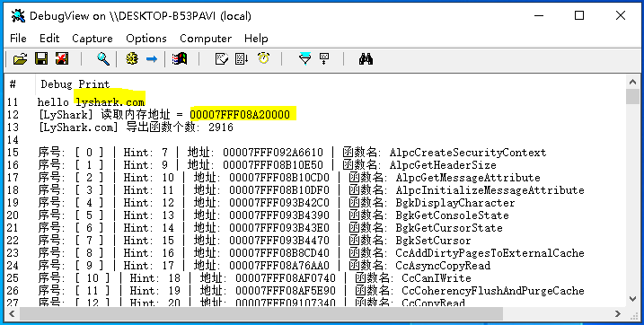Image resolution: width=644 pixels, height=325 pixels.
Task: Click the Open file toolbar icon
Action: (20, 59)
